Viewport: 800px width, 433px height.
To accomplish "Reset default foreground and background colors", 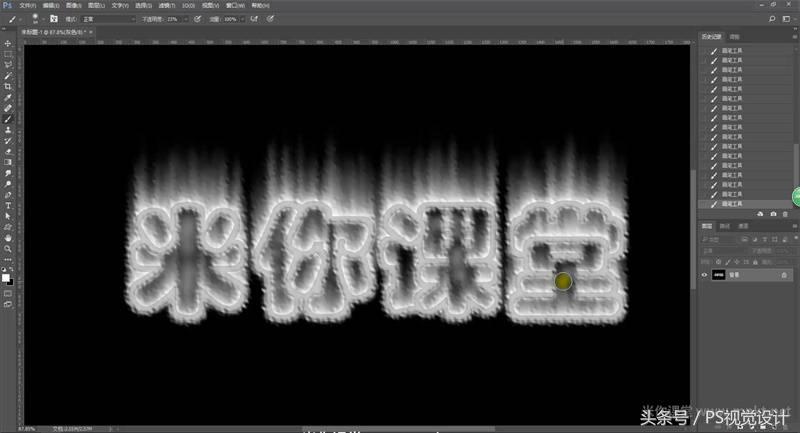I will click(x=4, y=270).
